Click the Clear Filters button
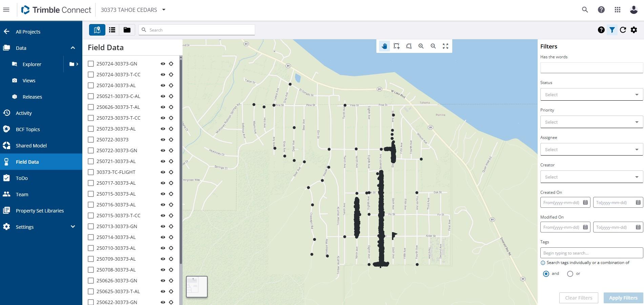The image size is (644, 305). click(578, 298)
